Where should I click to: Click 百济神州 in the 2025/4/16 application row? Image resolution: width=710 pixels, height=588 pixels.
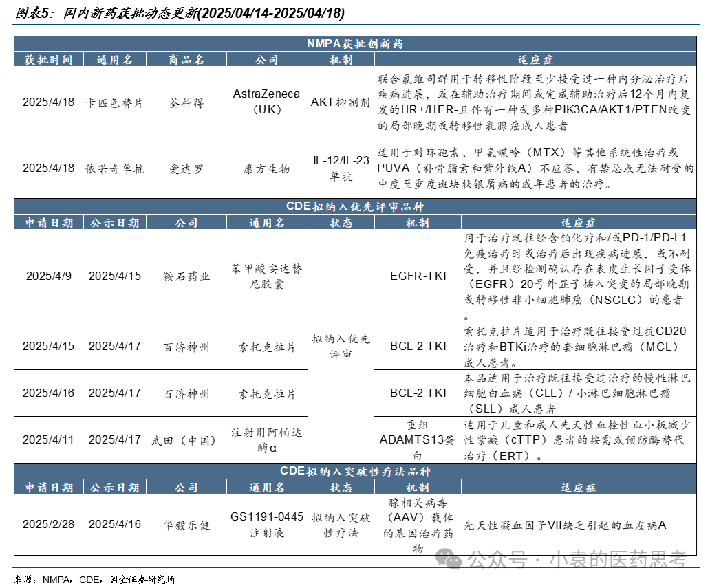tap(186, 393)
